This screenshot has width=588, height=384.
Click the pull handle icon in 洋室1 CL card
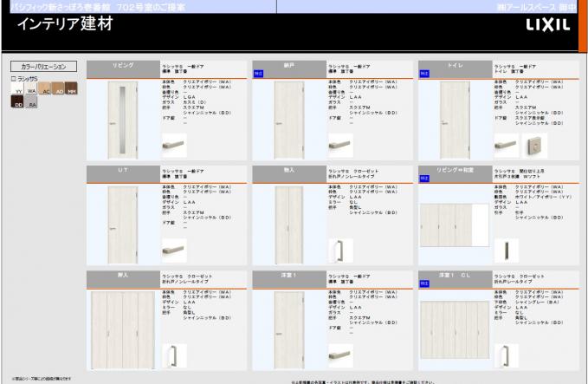click(506, 355)
